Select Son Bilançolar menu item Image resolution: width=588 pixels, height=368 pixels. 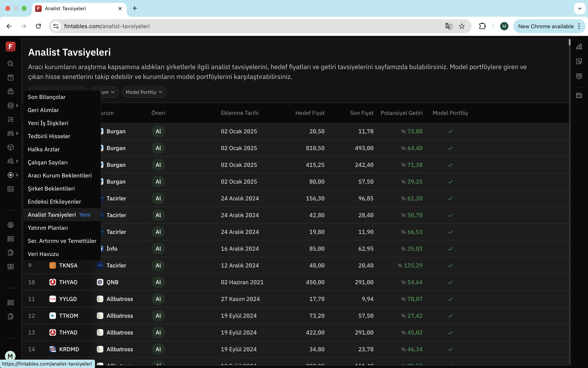click(62, 97)
